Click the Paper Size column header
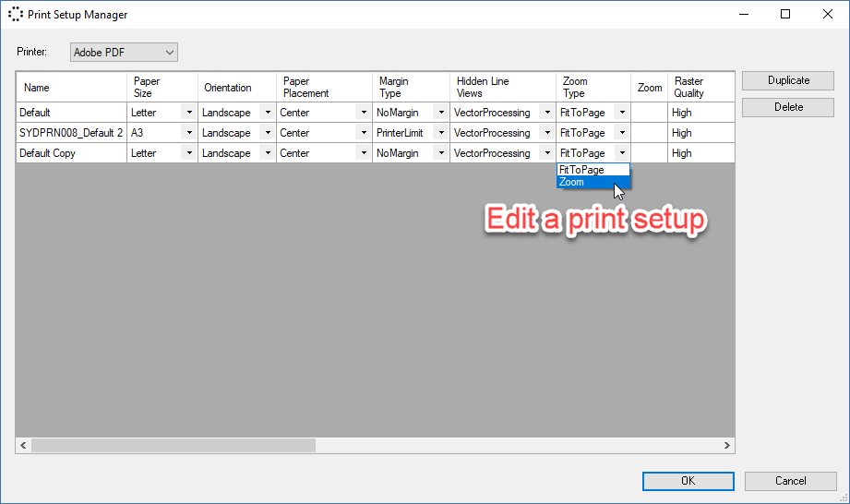This screenshot has height=504, width=850. (x=162, y=88)
